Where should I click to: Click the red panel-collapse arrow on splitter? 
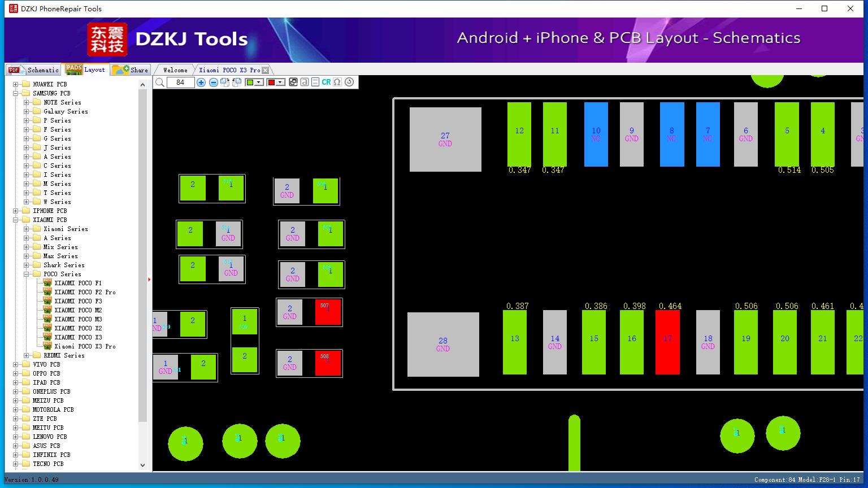[x=149, y=280]
